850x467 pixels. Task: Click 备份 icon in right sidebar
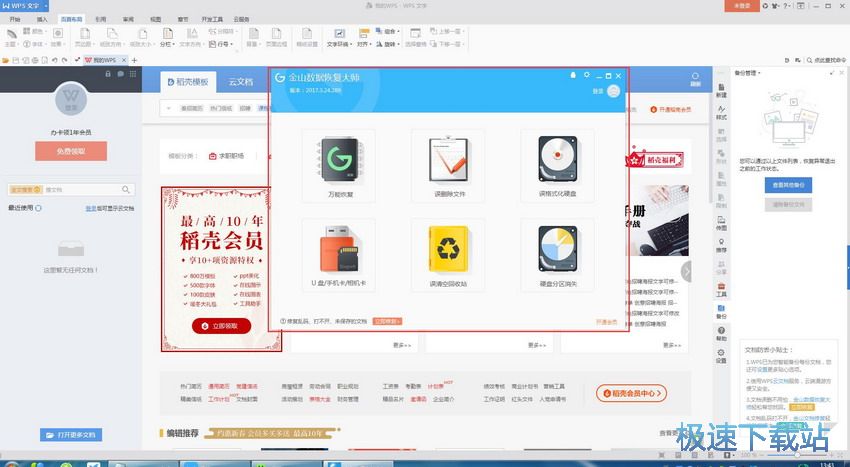point(721,312)
